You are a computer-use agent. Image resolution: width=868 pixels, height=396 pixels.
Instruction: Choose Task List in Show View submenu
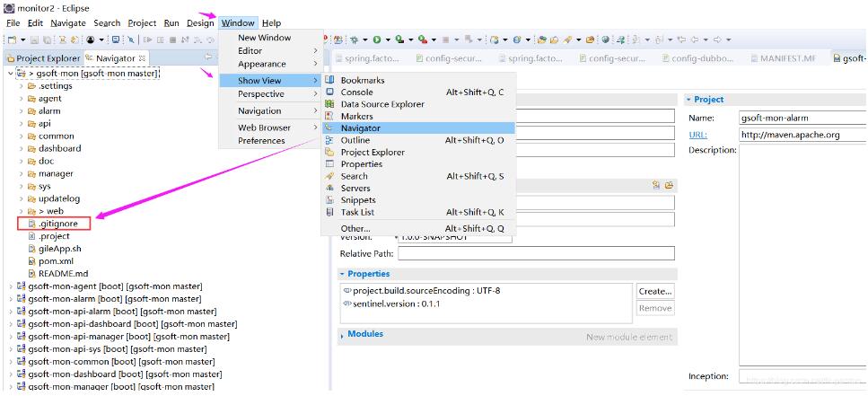(419, 212)
